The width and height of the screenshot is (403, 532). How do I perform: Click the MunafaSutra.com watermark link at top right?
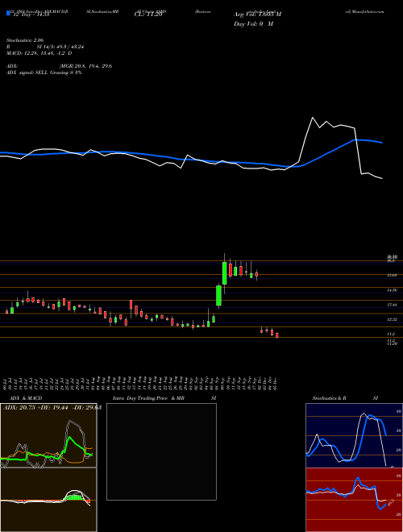point(364,11)
